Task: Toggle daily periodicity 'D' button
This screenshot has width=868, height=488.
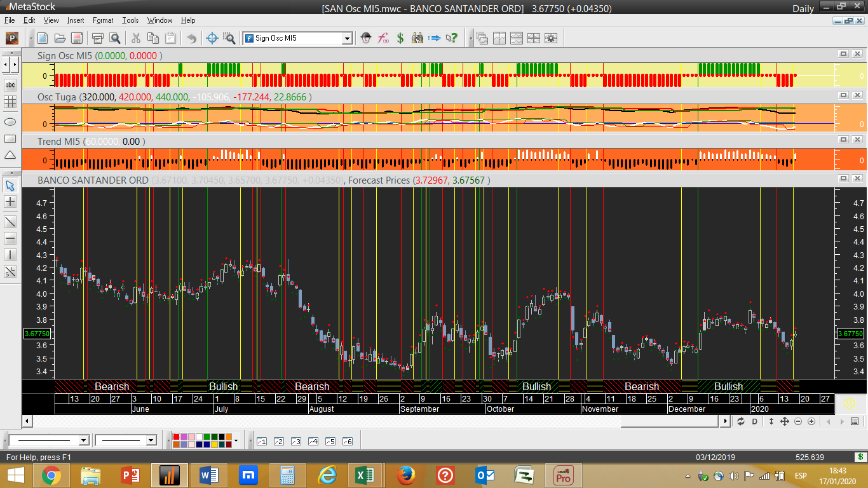Action: click(x=755, y=421)
